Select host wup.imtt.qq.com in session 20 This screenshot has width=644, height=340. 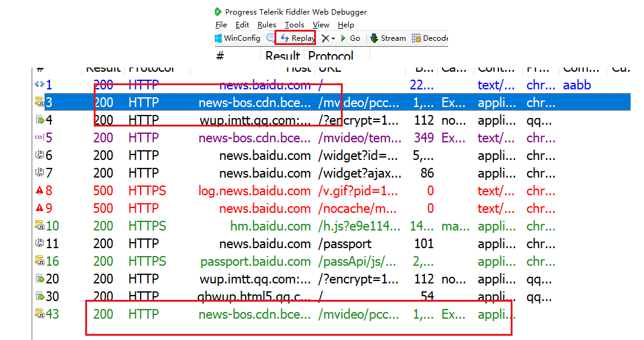255,279
